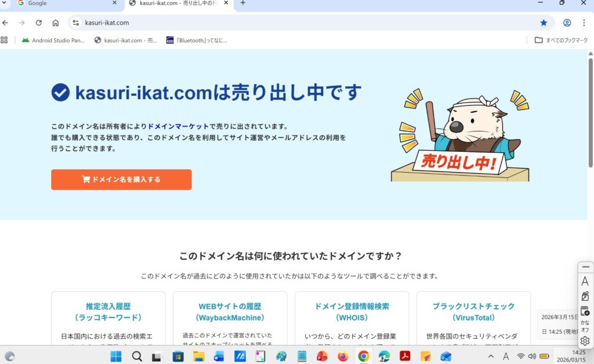Click the ドメイン名を購入する button
The width and height of the screenshot is (594, 364).
[121, 180]
